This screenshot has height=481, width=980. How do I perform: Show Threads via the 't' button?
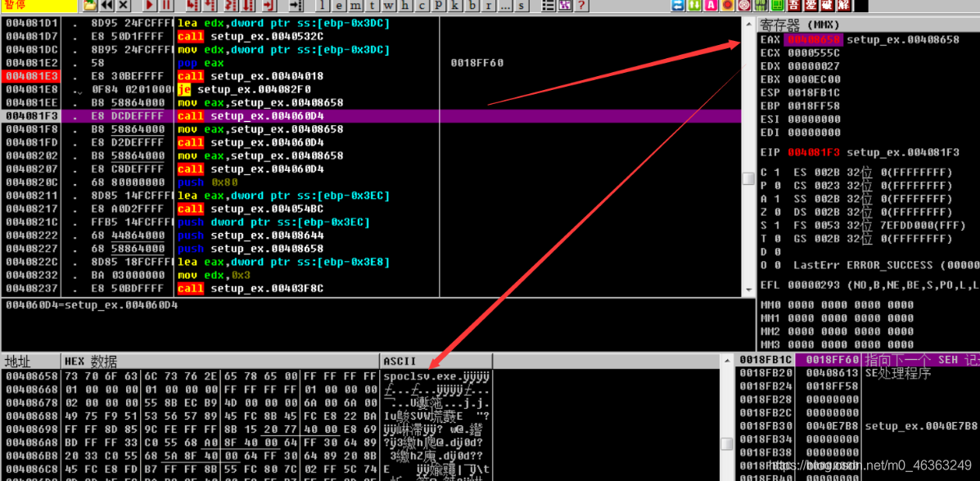[373, 6]
